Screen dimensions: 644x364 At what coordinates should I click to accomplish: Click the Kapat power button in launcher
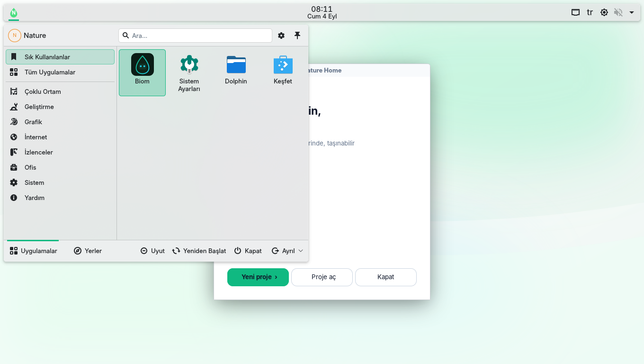point(248,251)
